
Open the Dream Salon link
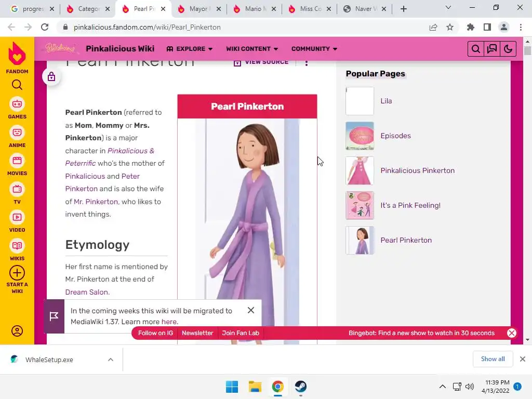(x=87, y=292)
